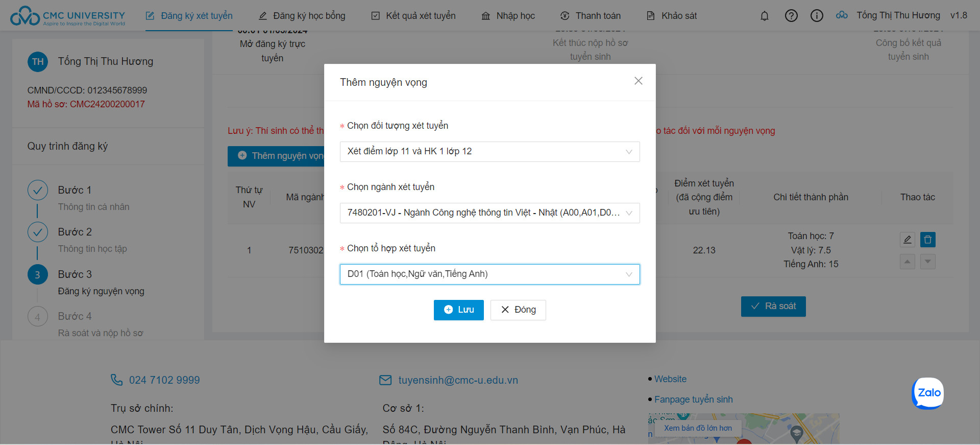Click the Bước 3 step number circle
Screen dimensions: 980x445
(38, 274)
